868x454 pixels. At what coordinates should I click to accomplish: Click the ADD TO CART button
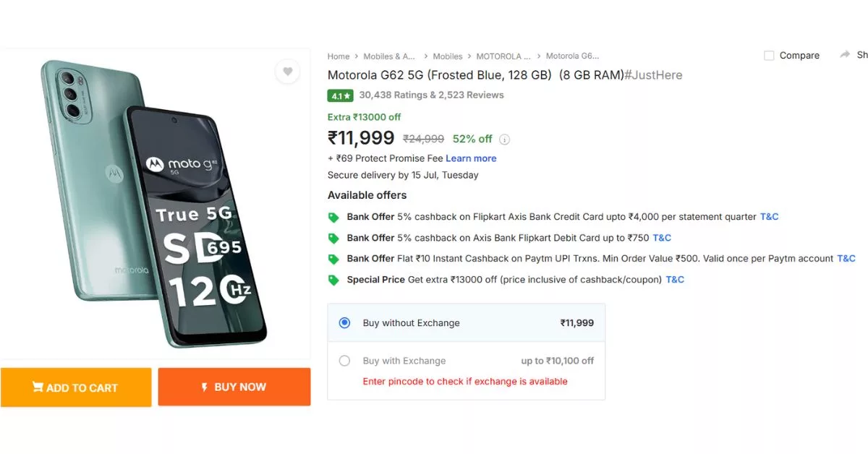point(76,387)
